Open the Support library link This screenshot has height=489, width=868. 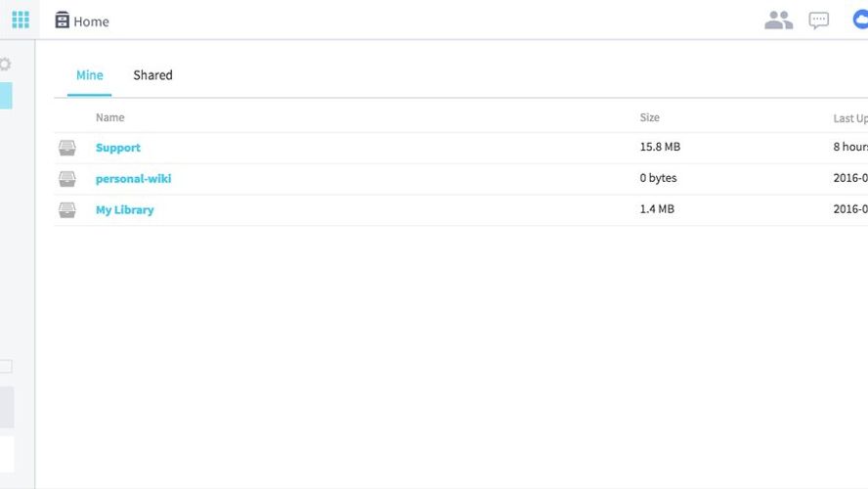tap(118, 148)
